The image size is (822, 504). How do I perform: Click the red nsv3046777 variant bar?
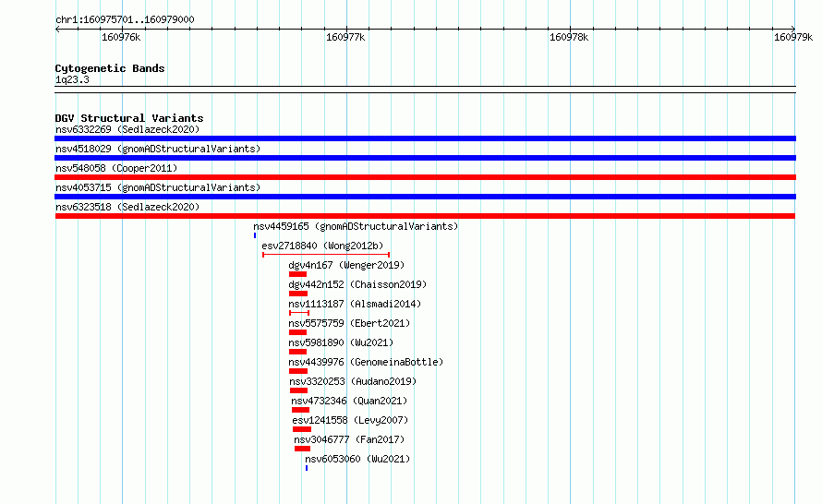coord(303,449)
